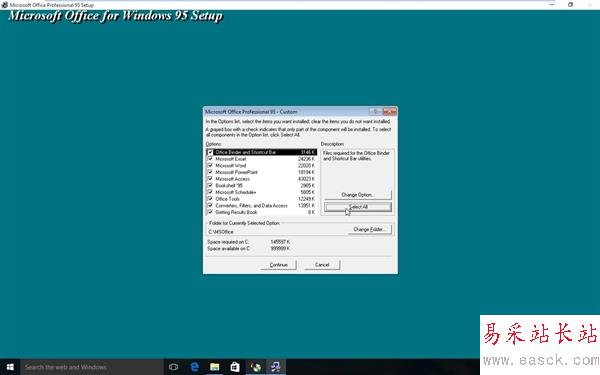This screenshot has height=375, width=600.
Task: Select the Microsoft Access row label
Action: coord(232,179)
